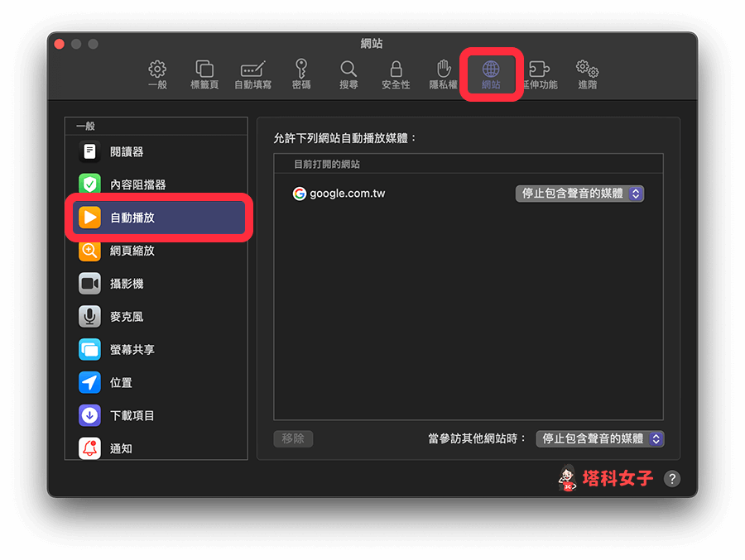Select 攝影機 Camera in the sidebar
Viewport: 745px width, 560px height.
click(156, 284)
